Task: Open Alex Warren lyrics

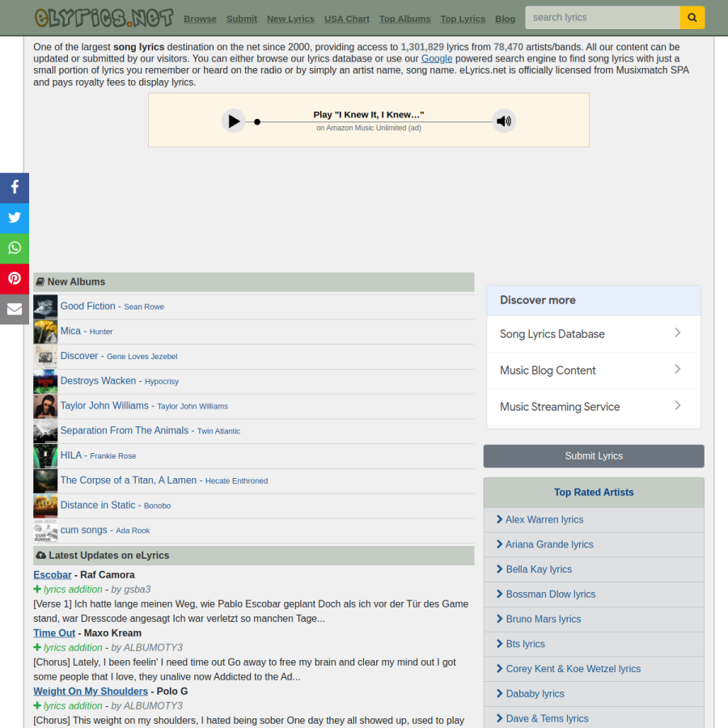Action: pos(544,519)
